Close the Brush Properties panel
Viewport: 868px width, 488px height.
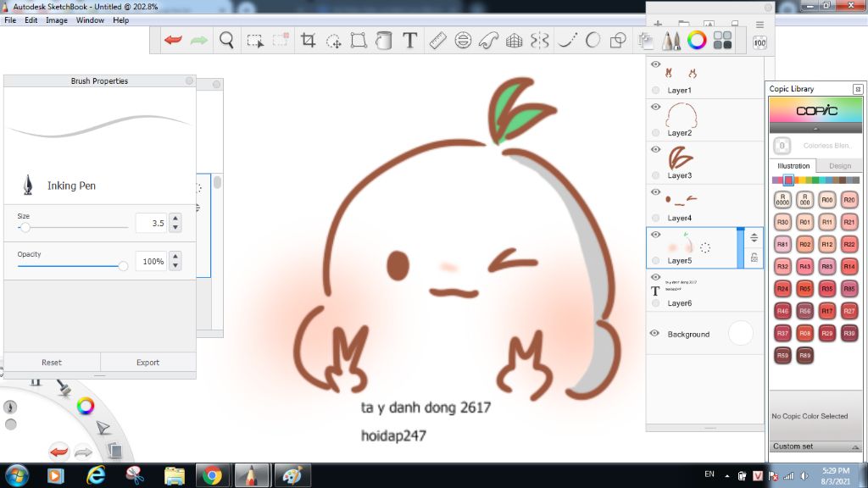(x=189, y=80)
